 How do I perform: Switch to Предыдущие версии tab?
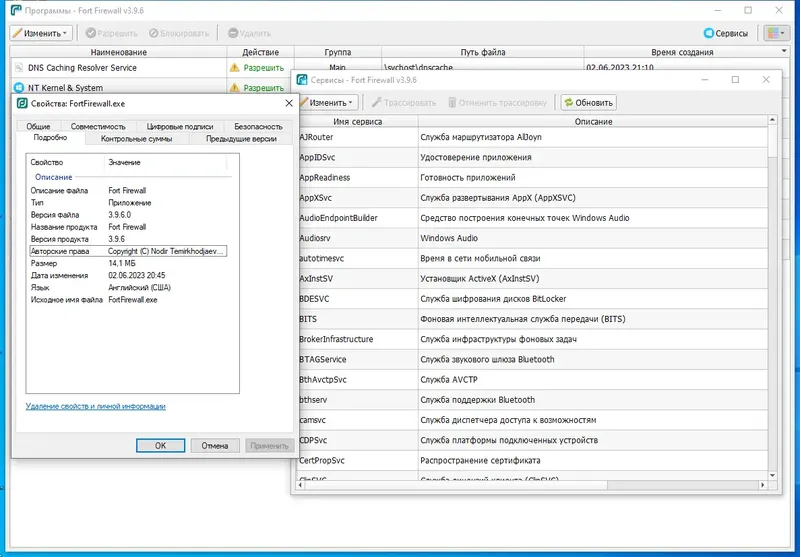pos(241,139)
